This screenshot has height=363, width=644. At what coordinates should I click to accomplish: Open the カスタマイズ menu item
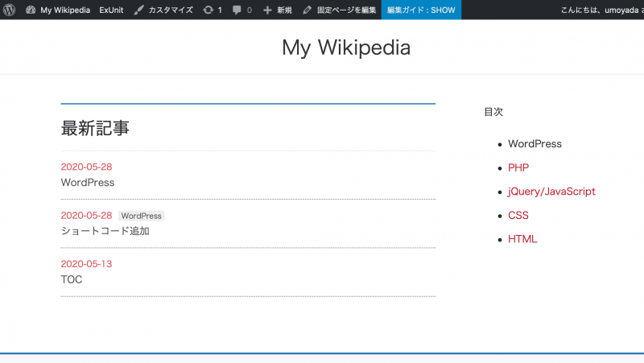[x=170, y=10]
